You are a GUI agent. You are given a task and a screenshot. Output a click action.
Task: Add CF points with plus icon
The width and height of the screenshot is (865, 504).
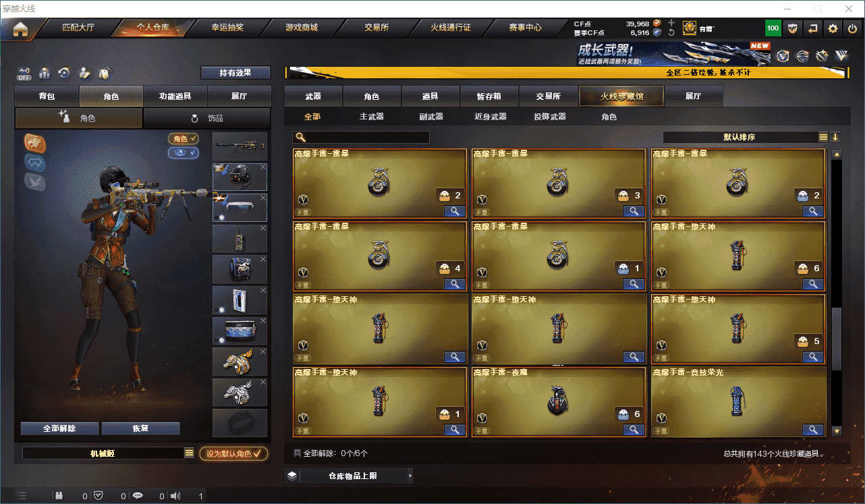pos(671,22)
